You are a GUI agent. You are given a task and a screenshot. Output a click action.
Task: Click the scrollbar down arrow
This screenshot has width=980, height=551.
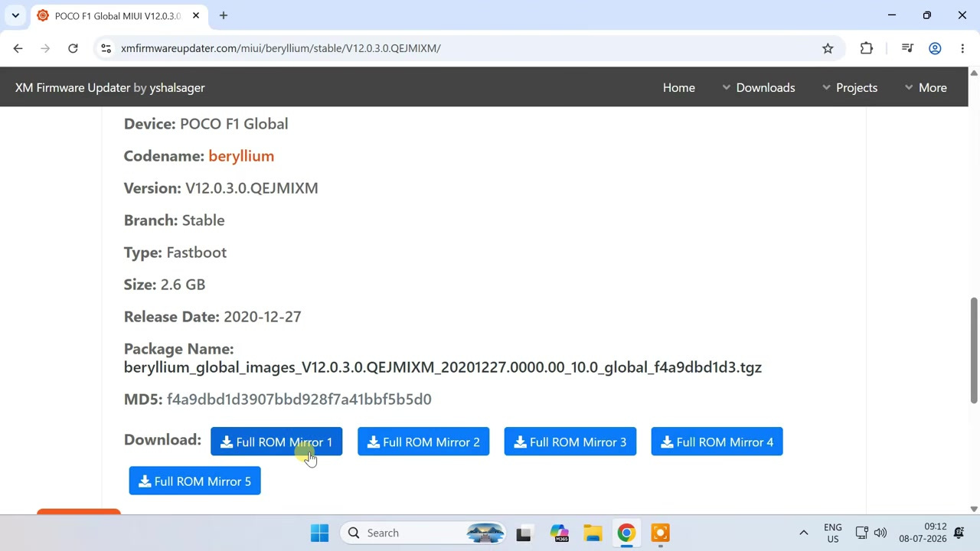point(974,508)
